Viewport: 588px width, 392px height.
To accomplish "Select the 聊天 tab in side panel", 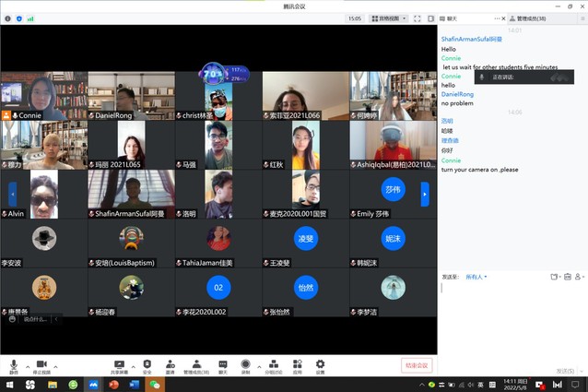I will 452,18.
